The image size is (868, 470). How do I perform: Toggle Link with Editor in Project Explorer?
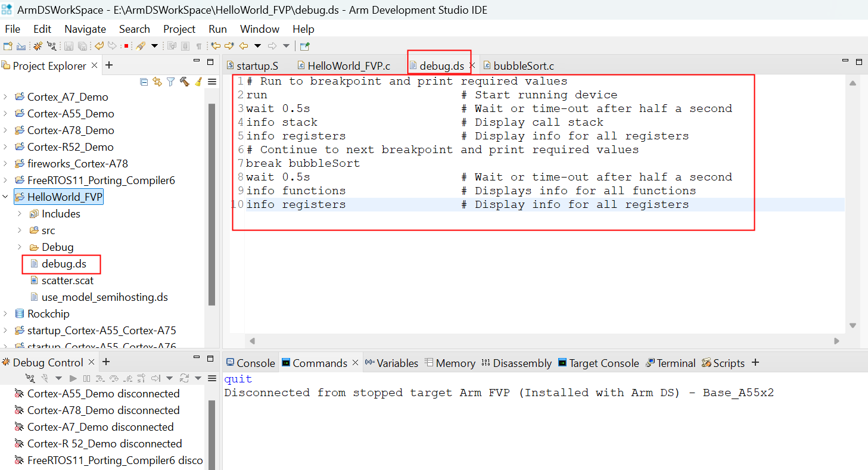pos(157,82)
